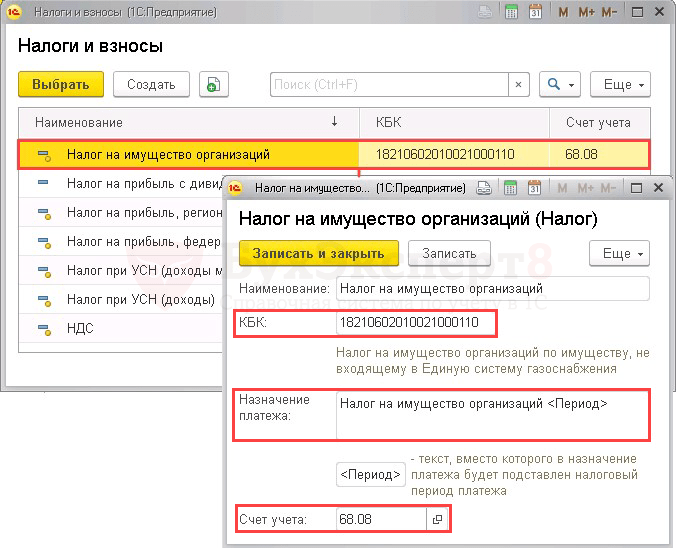Click the Выбрать button

point(61,84)
